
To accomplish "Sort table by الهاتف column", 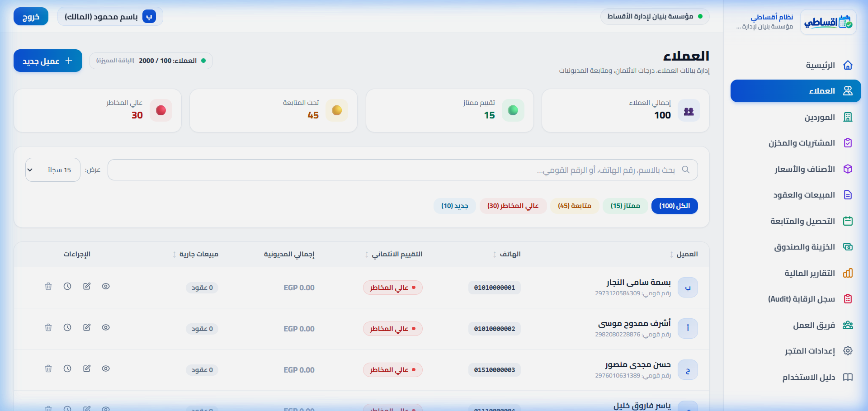I will [x=507, y=254].
